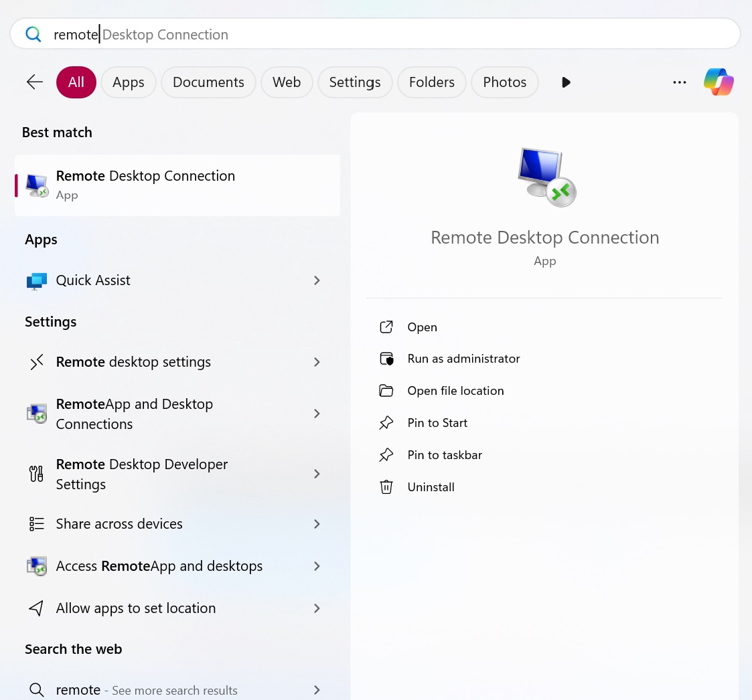Expand Share across devices chevron
Screen dimensions: 752x700
point(317,524)
